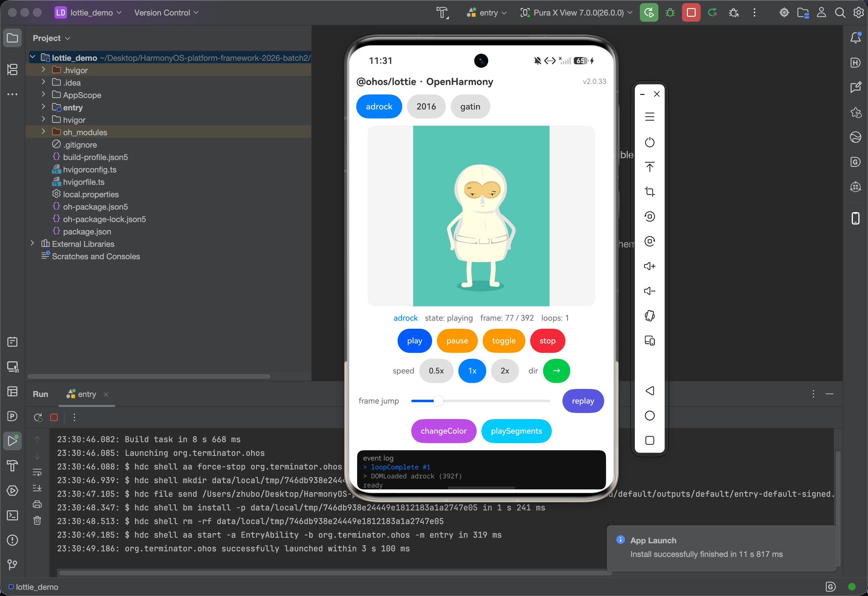Click the Debug bug icon in toolbar
The width and height of the screenshot is (868, 596).
click(670, 13)
